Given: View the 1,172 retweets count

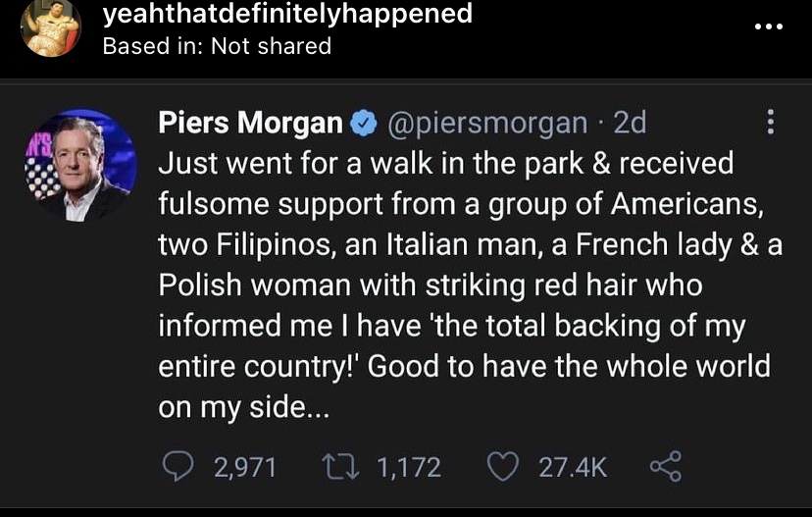Looking at the screenshot, I should [x=409, y=468].
